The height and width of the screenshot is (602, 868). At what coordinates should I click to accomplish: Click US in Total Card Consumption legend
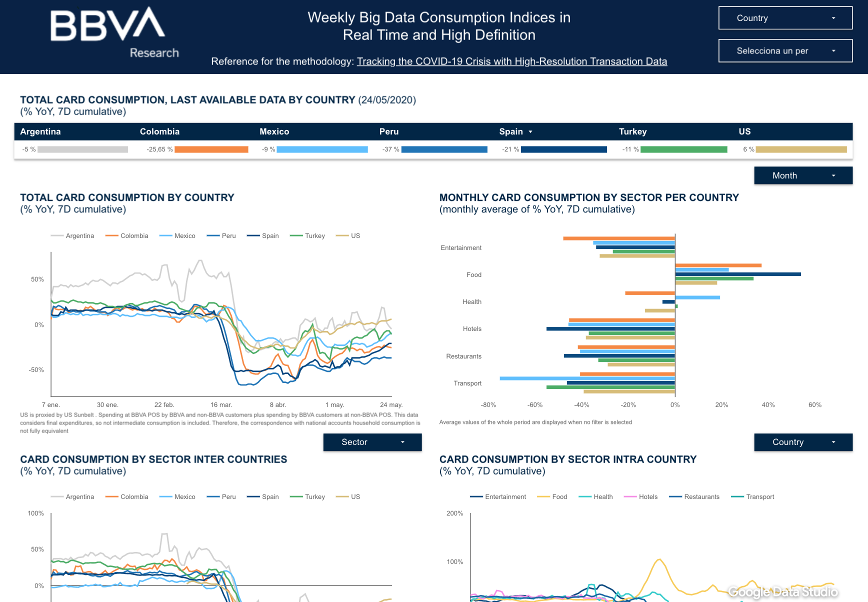[x=348, y=235]
